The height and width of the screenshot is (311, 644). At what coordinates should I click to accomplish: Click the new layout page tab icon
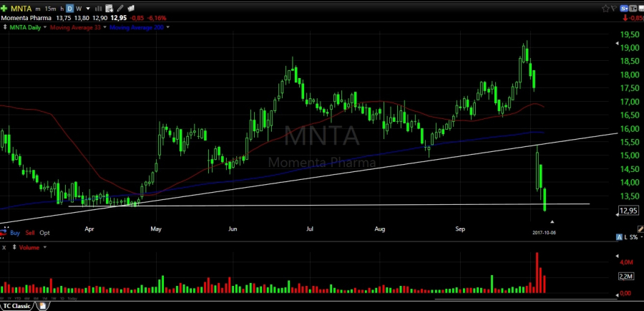pos(42,306)
